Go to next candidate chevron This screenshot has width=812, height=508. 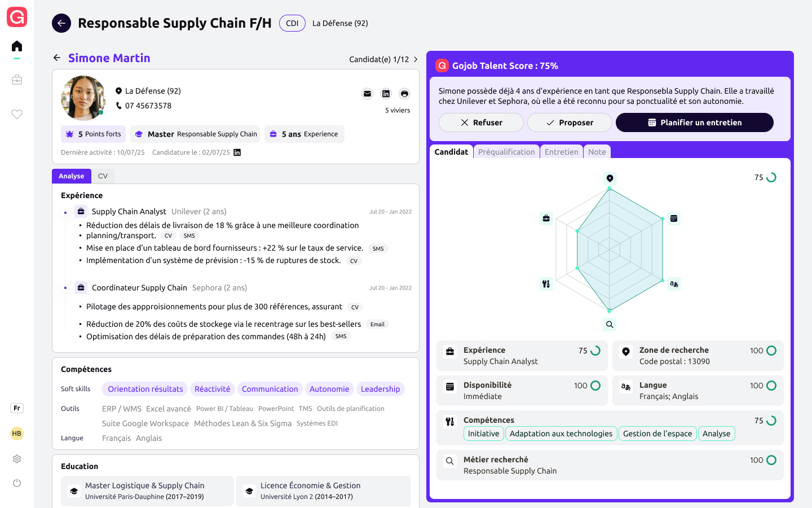click(416, 59)
